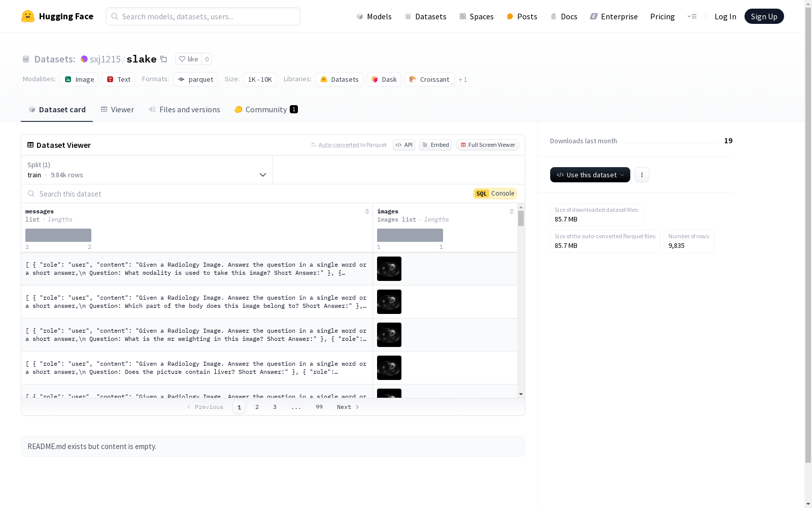Click the 1K - 10K size tag
Screen dimensions: 812x508
coord(260,79)
